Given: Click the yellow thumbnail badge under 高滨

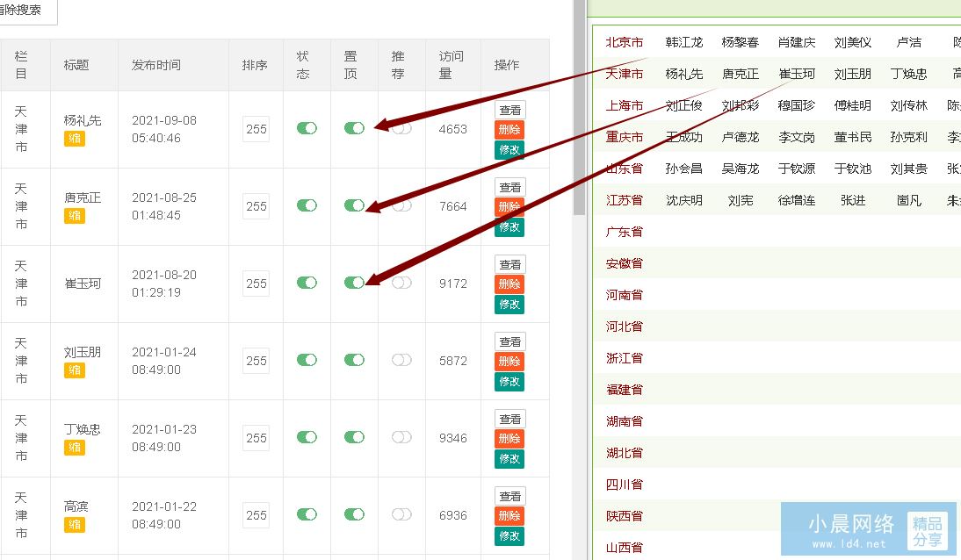Looking at the screenshot, I should coord(75,525).
